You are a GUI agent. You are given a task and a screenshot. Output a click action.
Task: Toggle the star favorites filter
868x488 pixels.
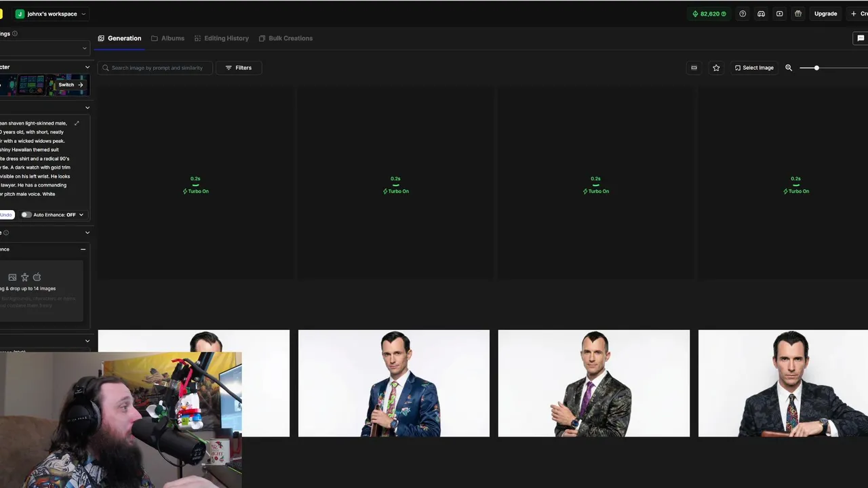pyautogui.click(x=716, y=68)
